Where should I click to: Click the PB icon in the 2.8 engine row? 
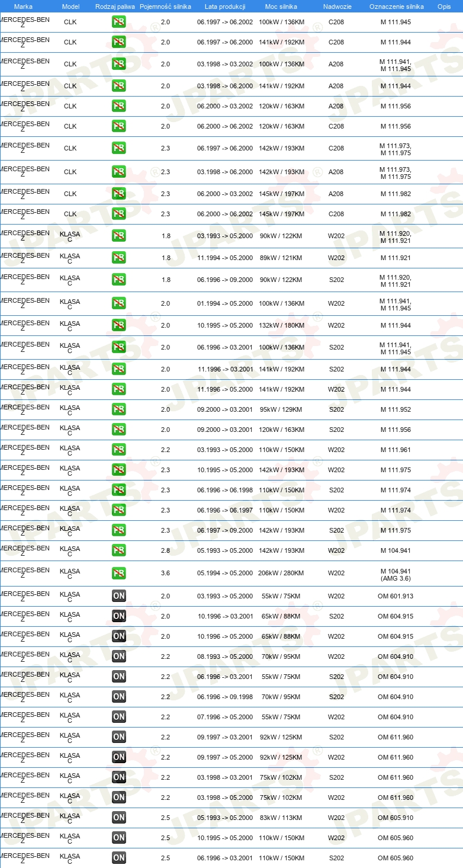(119, 550)
